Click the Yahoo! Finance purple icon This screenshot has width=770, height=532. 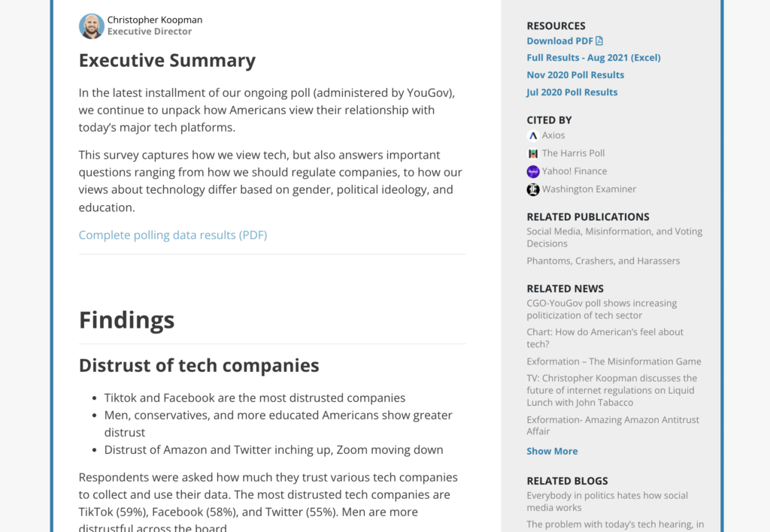tap(533, 171)
